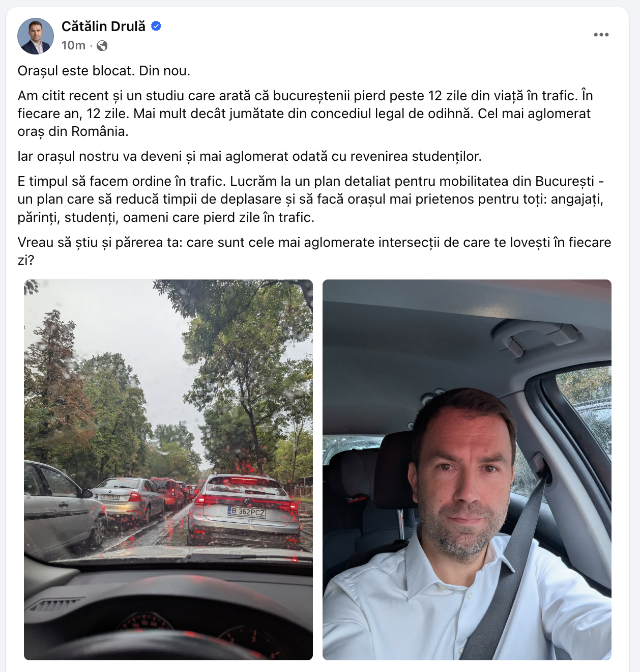The height and width of the screenshot is (672, 640).
Task: Click the B 362PCZ license plate in photo
Action: [x=247, y=511]
